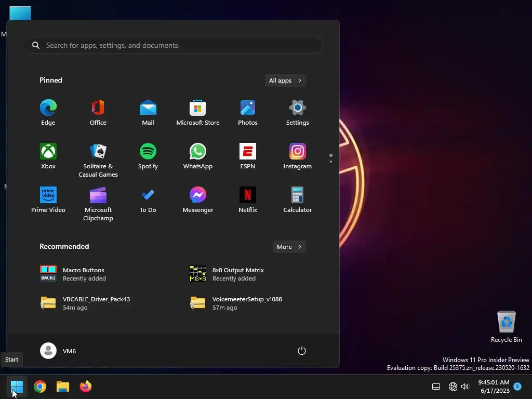Open the Calculator app
The width and height of the screenshot is (532, 399).
click(298, 200)
